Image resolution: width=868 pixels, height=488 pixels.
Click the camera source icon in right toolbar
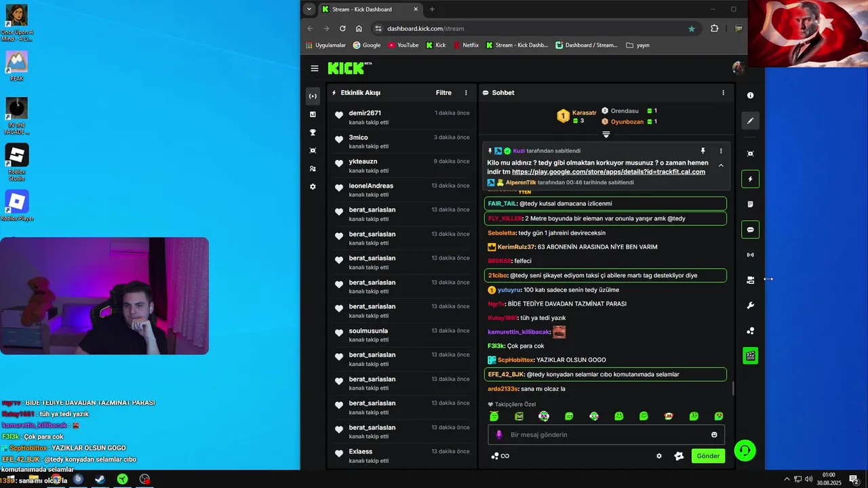pos(750,280)
